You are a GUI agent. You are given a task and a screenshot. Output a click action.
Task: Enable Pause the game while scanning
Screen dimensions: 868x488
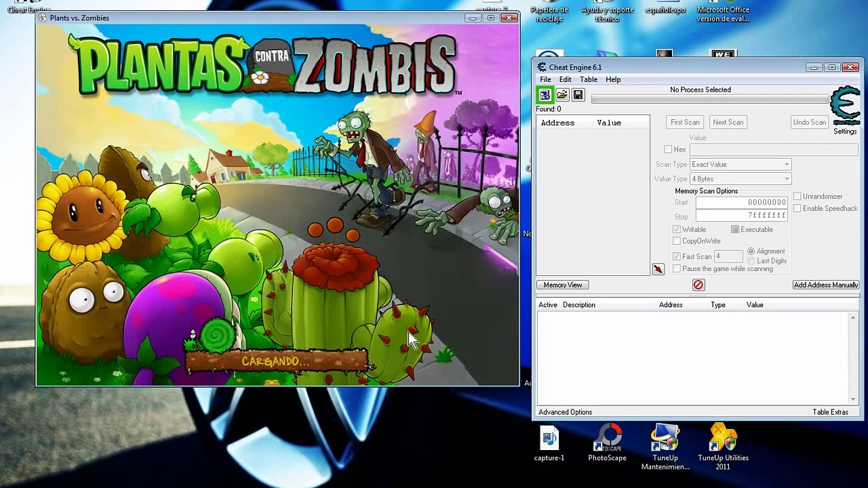677,269
